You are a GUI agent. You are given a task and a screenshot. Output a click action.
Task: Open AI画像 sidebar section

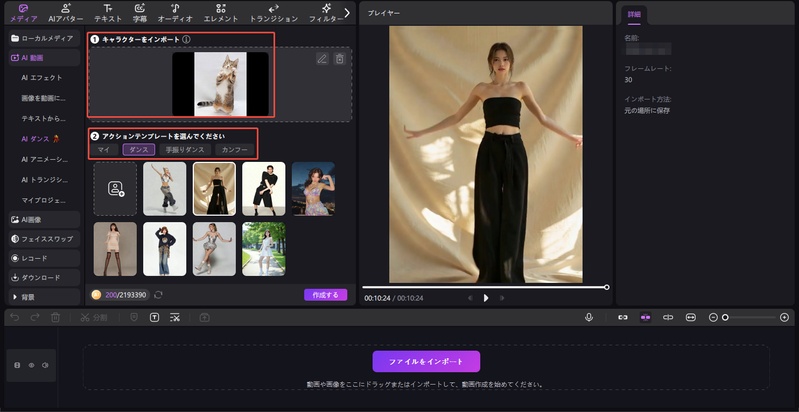tap(44, 219)
